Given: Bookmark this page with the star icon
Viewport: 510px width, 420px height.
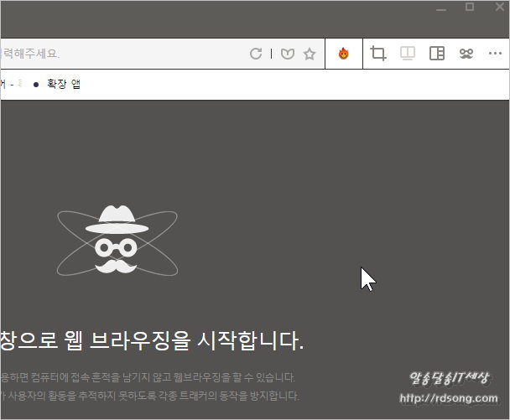Looking at the screenshot, I should coord(310,54).
